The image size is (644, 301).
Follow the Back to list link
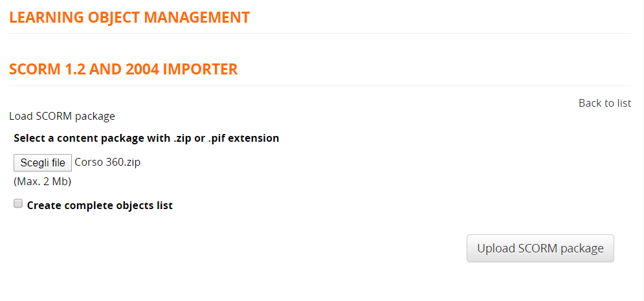coord(605,103)
